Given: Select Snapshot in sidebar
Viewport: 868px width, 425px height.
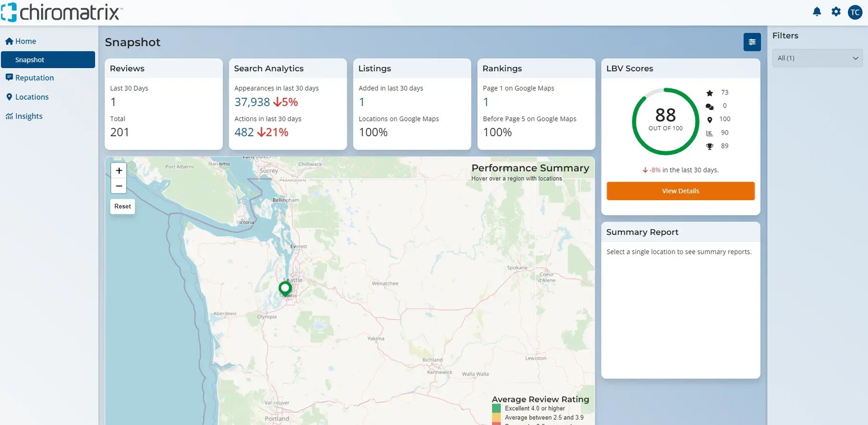Looking at the screenshot, I should 48,60.
